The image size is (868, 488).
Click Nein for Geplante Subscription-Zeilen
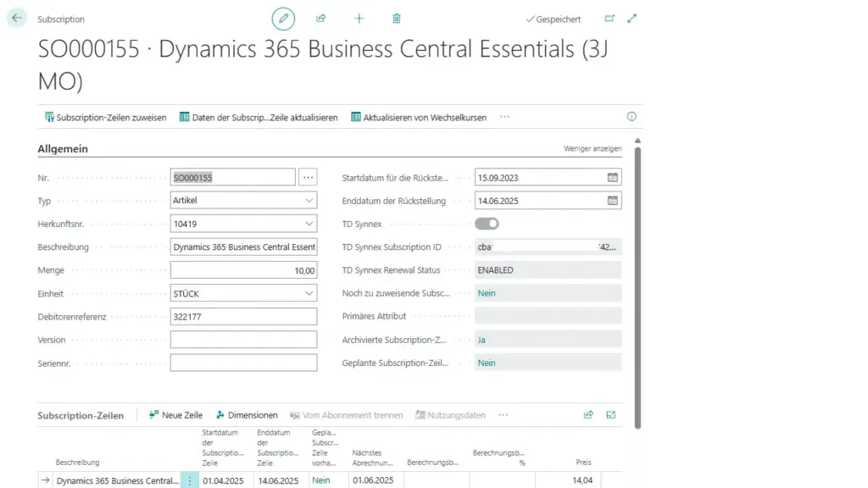click(x=487, y=363)
